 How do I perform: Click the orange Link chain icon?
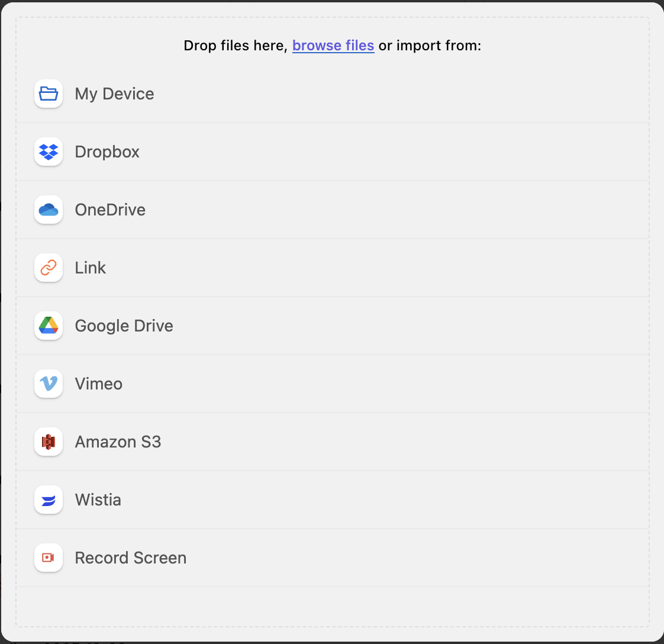[x=49, y=268]
